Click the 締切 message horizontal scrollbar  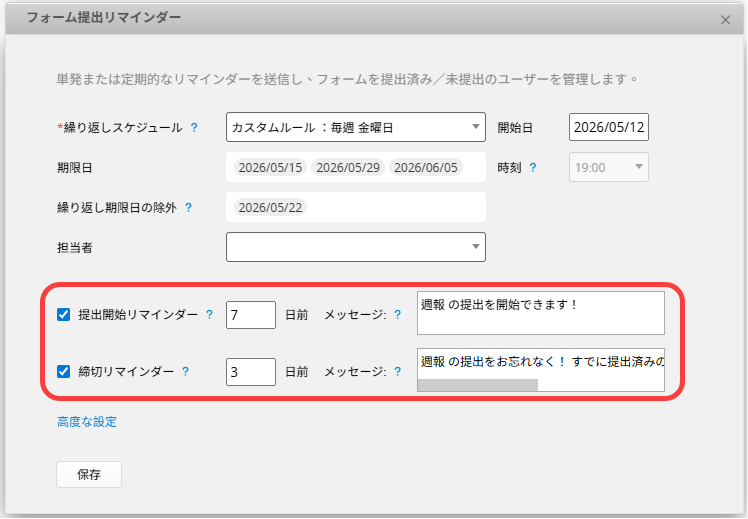(478, 385)
